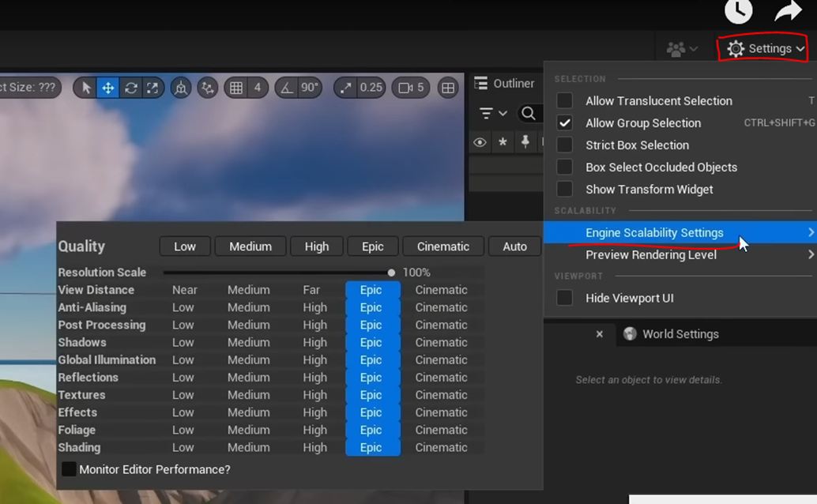The image size is (817, 504).
Task: Set Post Processing to Medium
Action: 249,325
